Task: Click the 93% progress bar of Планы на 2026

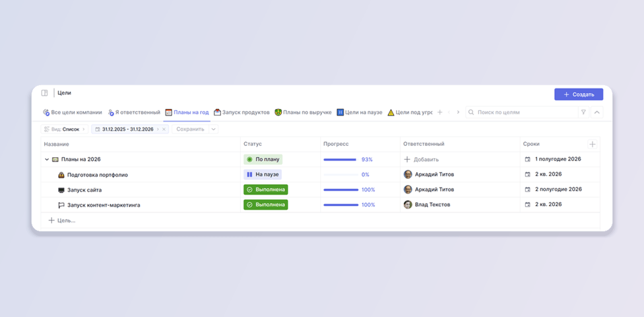Action: coord(340,160)
